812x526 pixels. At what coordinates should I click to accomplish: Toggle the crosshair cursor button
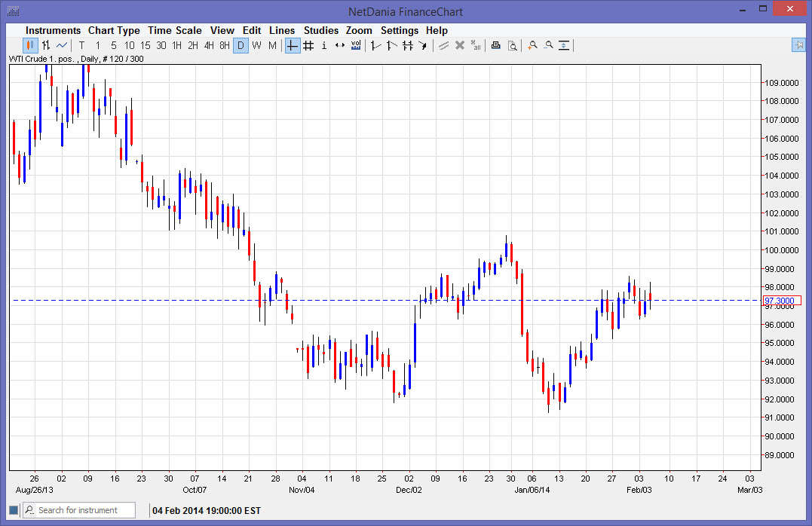pyautogui.click(x=293, y=45)
